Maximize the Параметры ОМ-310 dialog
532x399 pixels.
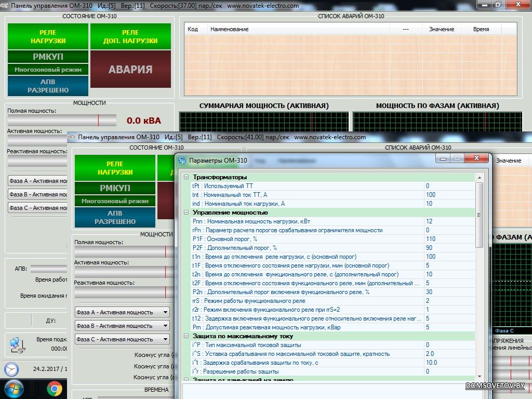(x=457, y=158)
